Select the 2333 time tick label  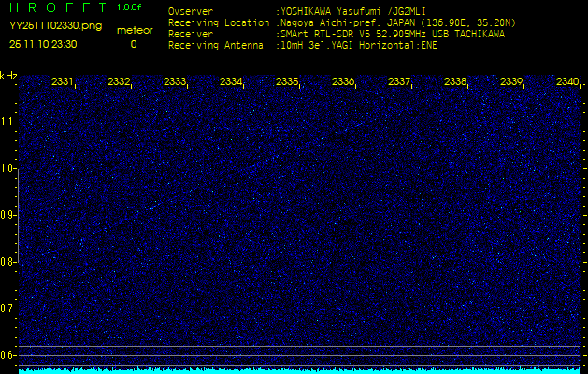click(x=175, y=82)
